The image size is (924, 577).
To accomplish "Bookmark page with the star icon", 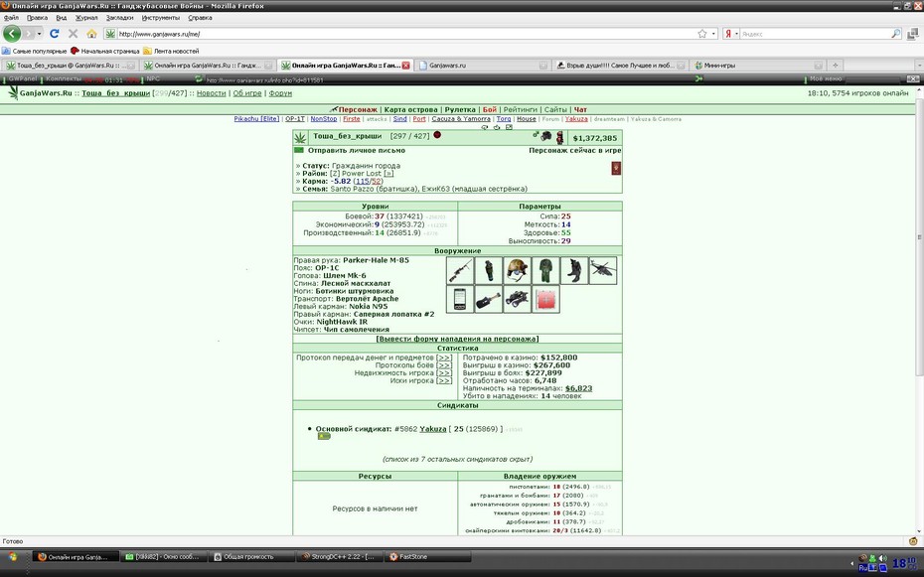I will pos(701,34).
